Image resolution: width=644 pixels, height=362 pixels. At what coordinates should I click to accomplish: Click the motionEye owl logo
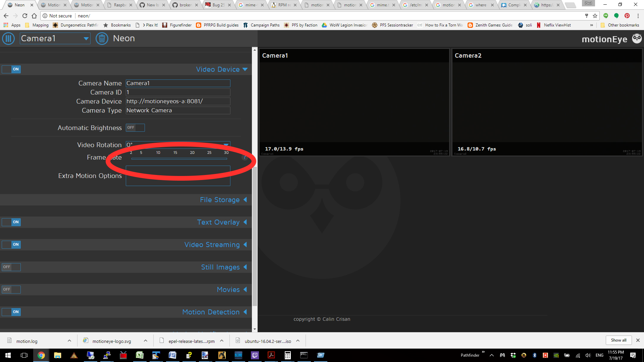click(x=637, y=38)
